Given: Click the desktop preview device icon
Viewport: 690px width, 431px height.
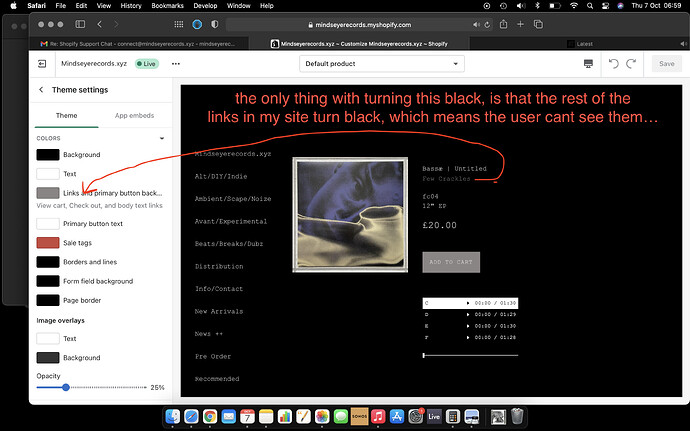Looking at the screenshot, I should click(x=588, y=64).
